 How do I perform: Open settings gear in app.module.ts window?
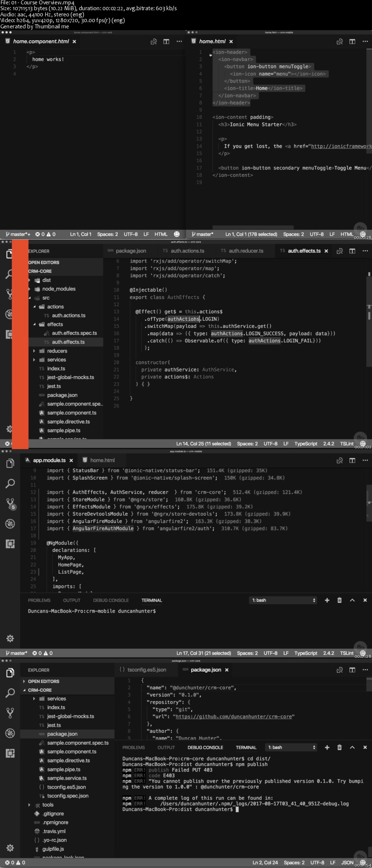click(10, 638)
